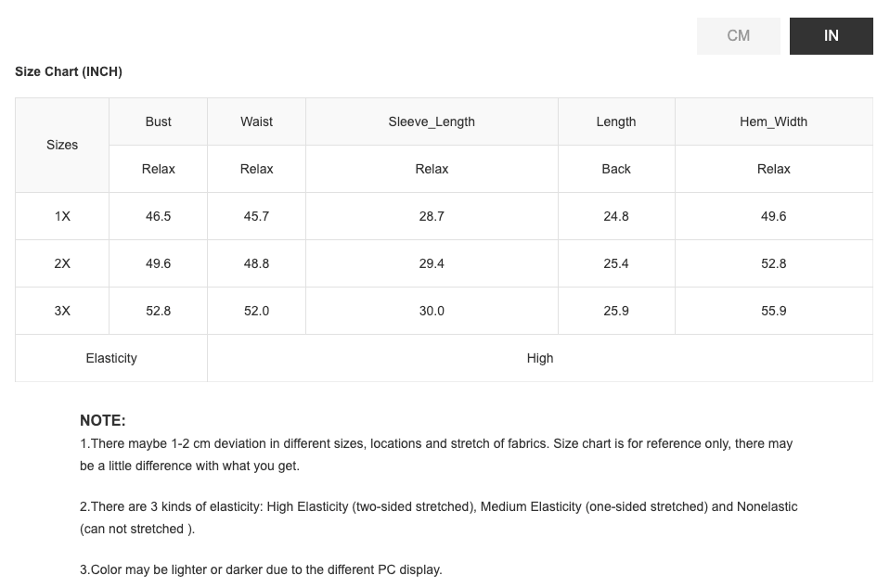Viewport: 890px width, 588px height.
Task: Click the Waist column header
Action: (x=256, y=121)
